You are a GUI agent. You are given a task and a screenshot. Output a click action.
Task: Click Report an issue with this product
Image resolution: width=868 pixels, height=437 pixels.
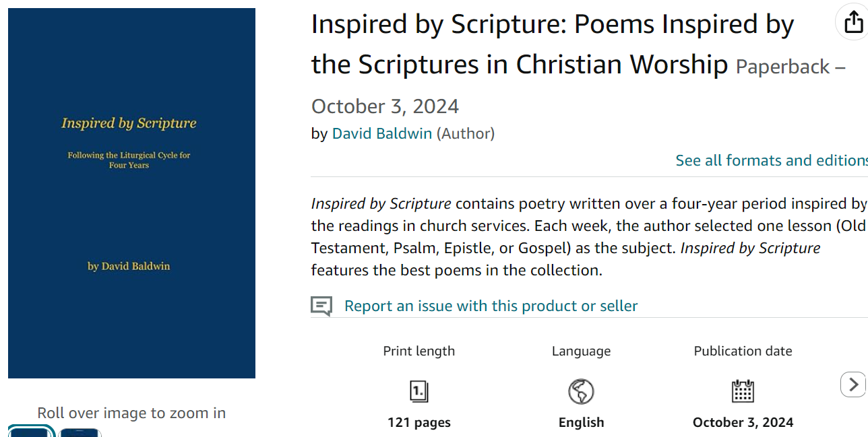[491, 306]
